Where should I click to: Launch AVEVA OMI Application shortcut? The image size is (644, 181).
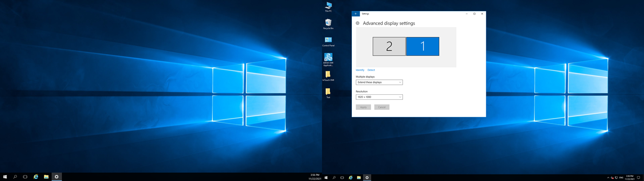[x=328, y=59]
